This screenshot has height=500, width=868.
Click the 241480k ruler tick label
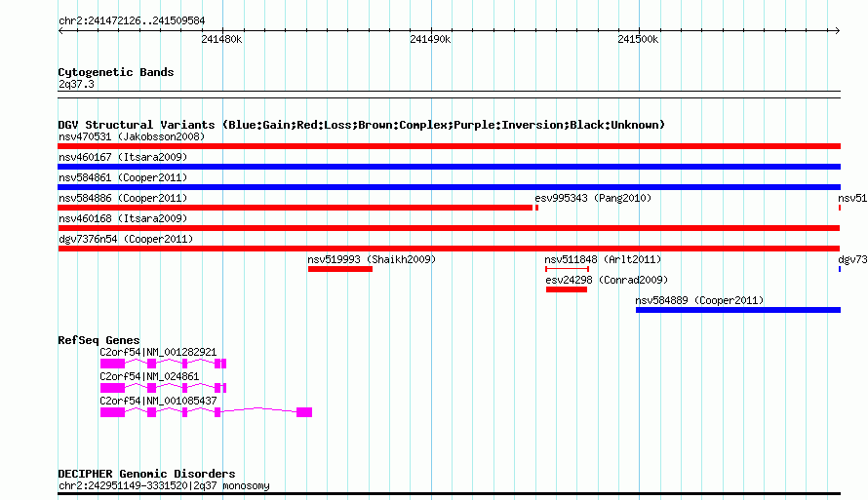(221, 39)
